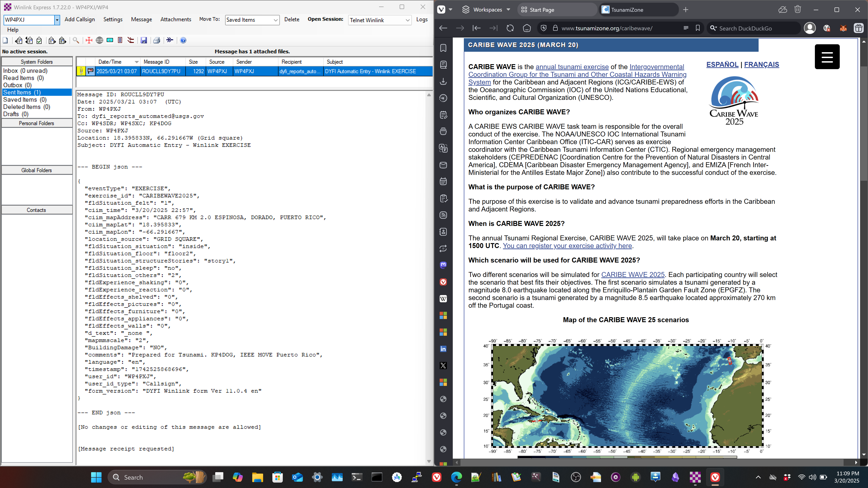The height and width of the screenshot is (488, 868).
Task: Click the New Message icon in Winlink toolbar
Action: click(x=5, y=40)
